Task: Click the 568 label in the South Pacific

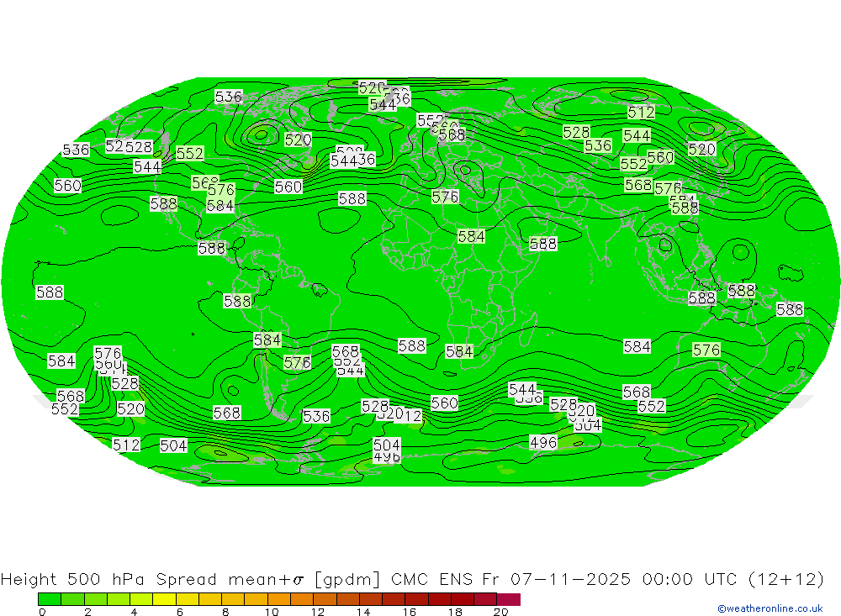Action: coord(227,413)
